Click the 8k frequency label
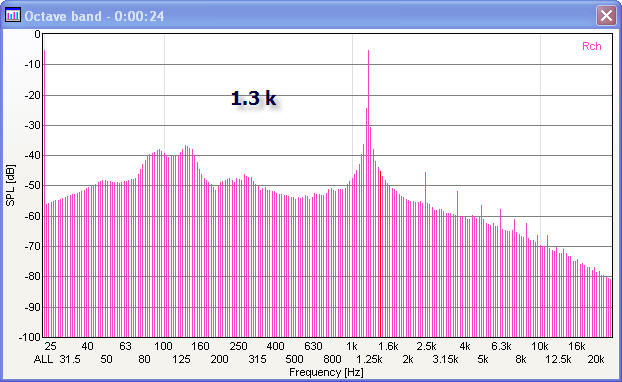The image size is (622, 382). click(521, 359)
